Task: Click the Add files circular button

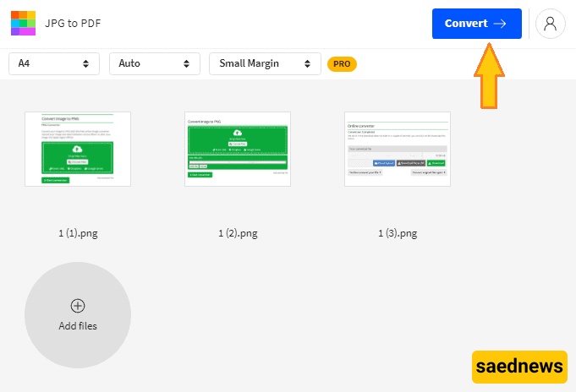Action: (78, 315)
